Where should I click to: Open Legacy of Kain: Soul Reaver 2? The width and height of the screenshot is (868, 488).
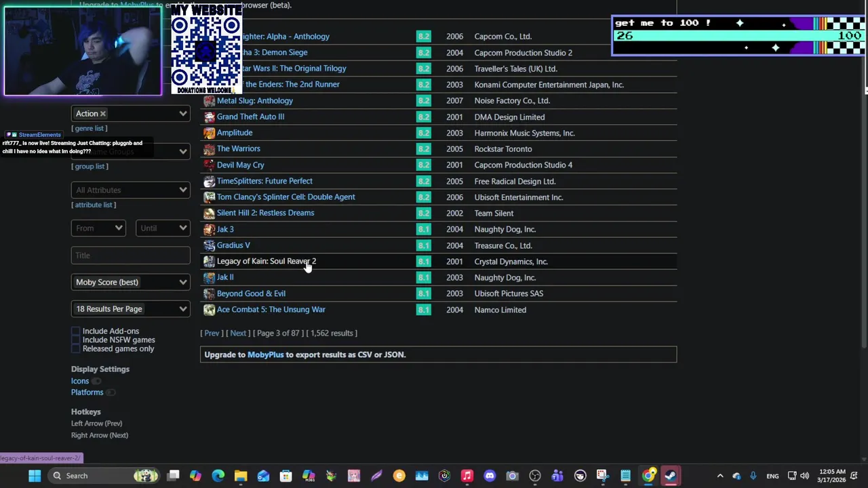click(267, 262)
